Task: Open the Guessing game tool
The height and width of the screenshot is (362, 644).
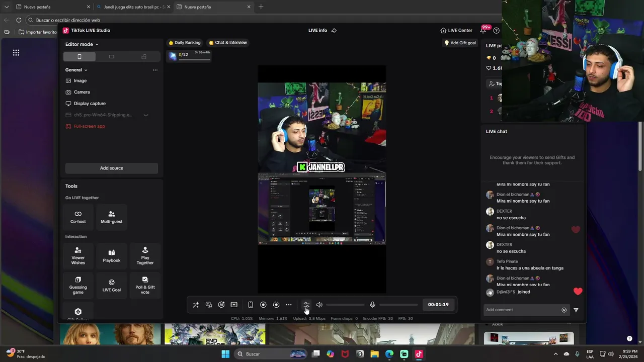Action: (x=78, y=286)
